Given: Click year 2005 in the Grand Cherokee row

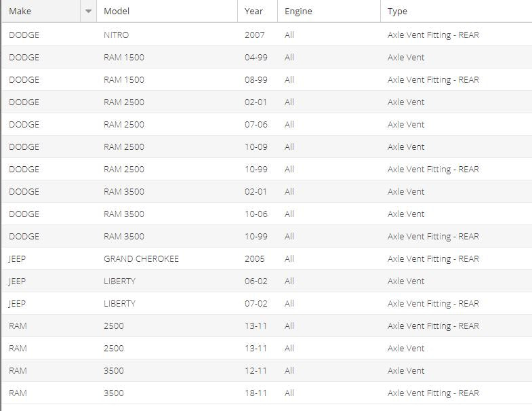Looking at the screenshot, I should (254, 259).
